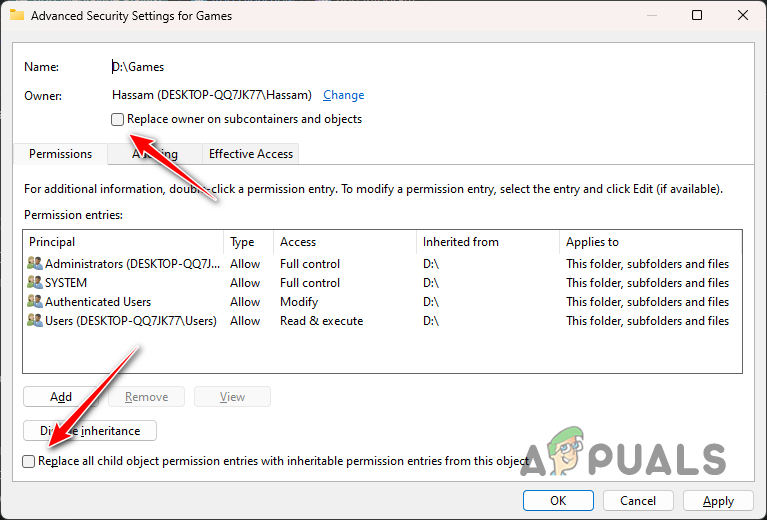Click the Applies to column header
The width and height of the screenshot is (767, 520).
(x=651, y=242)
